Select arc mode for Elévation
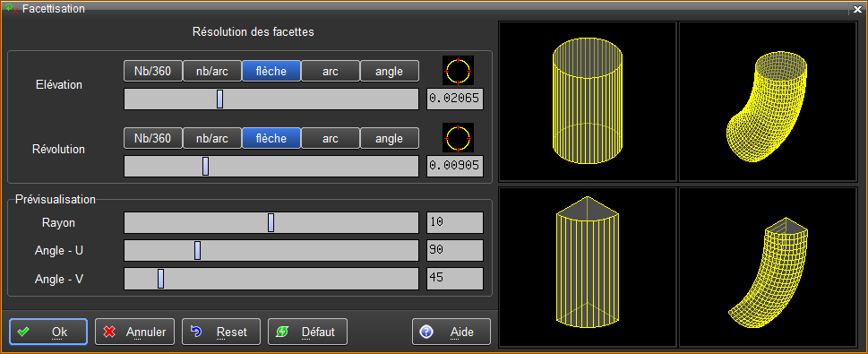Viewport: 868px width, 354px height. point(331,71)
